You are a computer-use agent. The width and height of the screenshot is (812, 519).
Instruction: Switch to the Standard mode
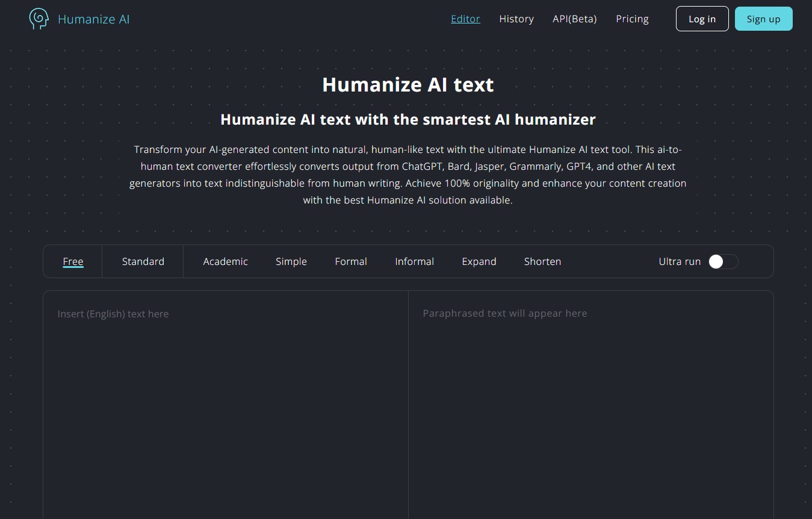[143, 261]
